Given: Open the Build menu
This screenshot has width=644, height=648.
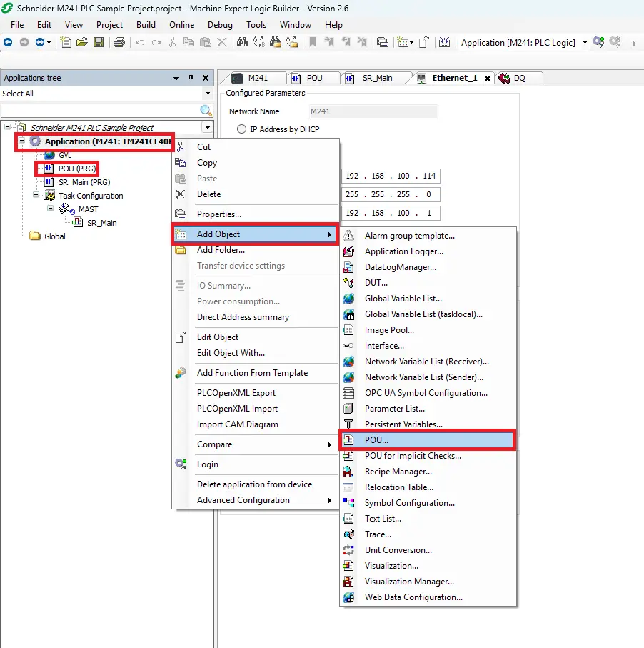Looking at the screenshot, I should (146, 25).
